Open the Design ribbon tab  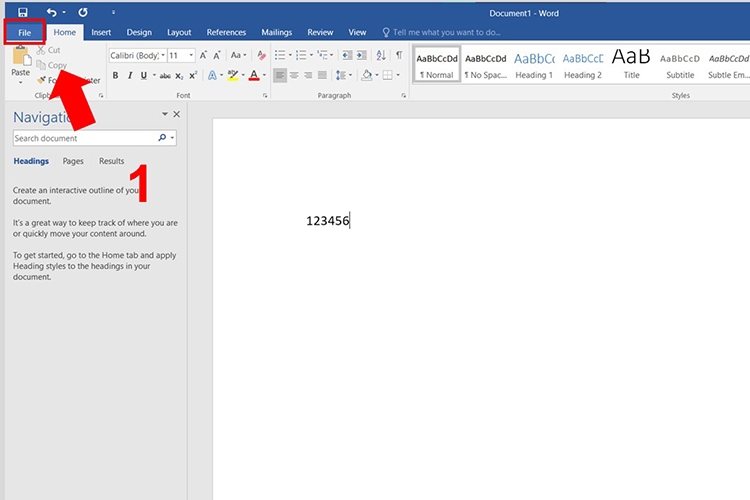coord(139,32)
